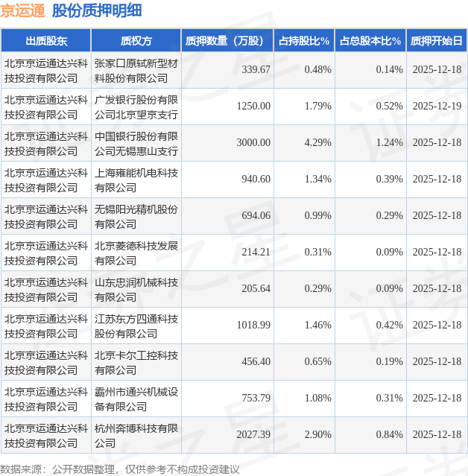Click pledge quantity 3000.00
This screenshot has width=468, height=476.
coord(253,142)
